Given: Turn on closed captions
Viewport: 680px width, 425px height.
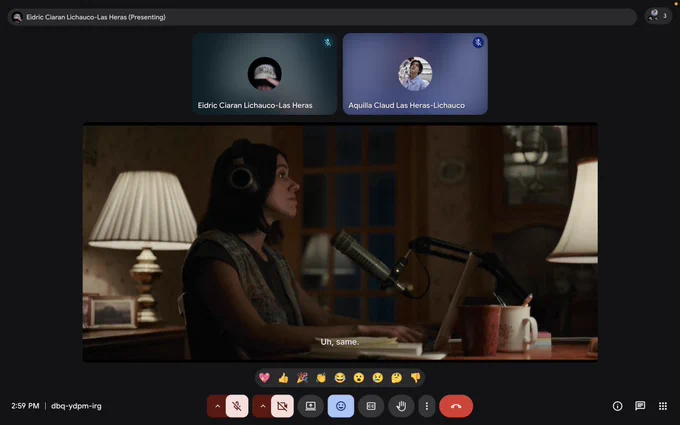Looking at the screenshot, I should tap(371, 406).
